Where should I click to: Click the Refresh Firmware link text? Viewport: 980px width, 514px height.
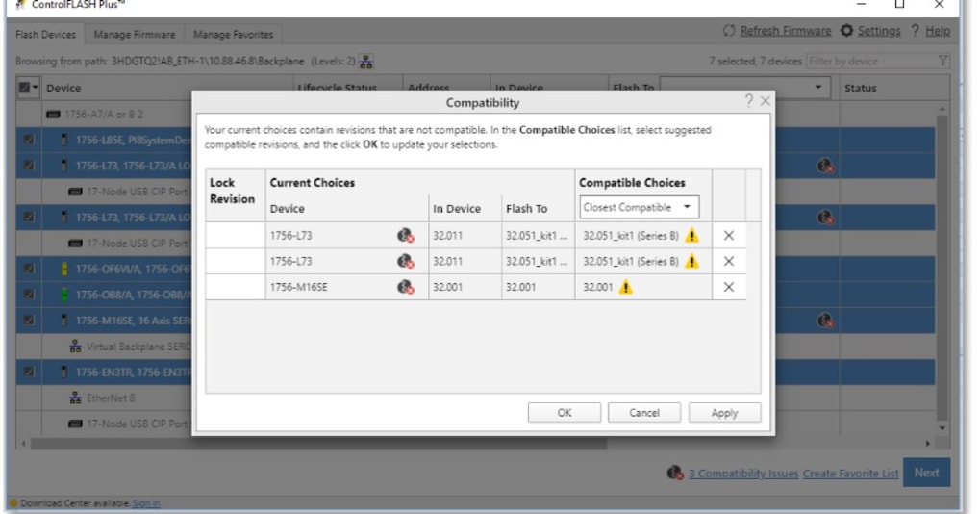tap(786, 31)
